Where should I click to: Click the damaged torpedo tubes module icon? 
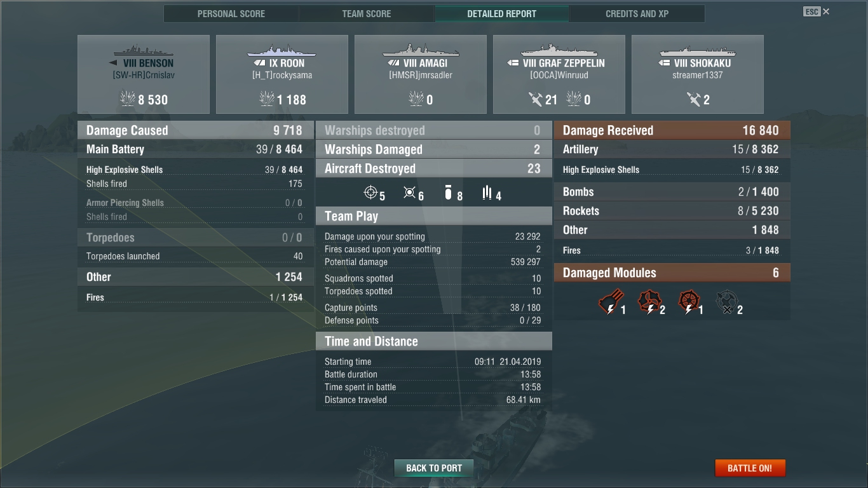pos(611,302)
